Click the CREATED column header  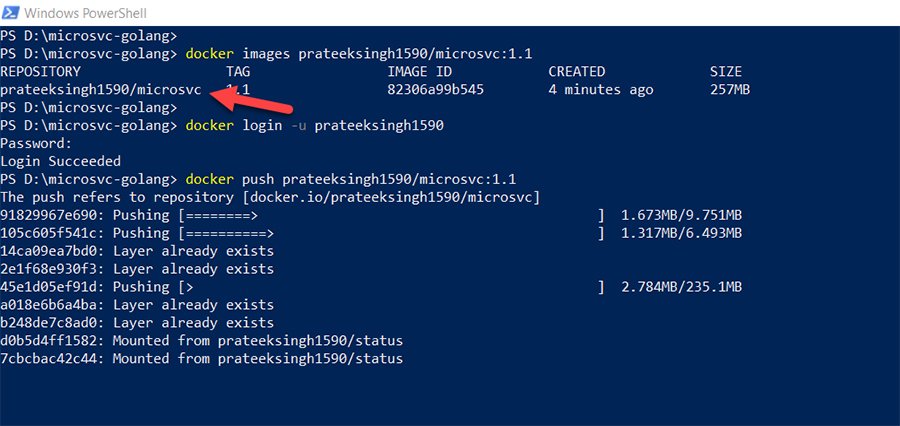click(x=576, y=72)
